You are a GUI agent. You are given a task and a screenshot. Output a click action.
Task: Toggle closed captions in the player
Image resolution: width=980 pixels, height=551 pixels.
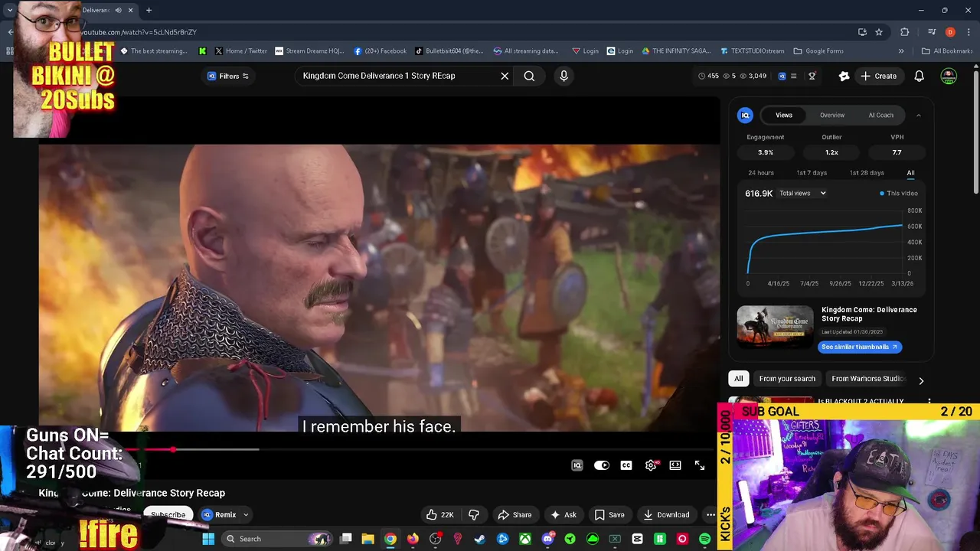click(x=626, y=465)
